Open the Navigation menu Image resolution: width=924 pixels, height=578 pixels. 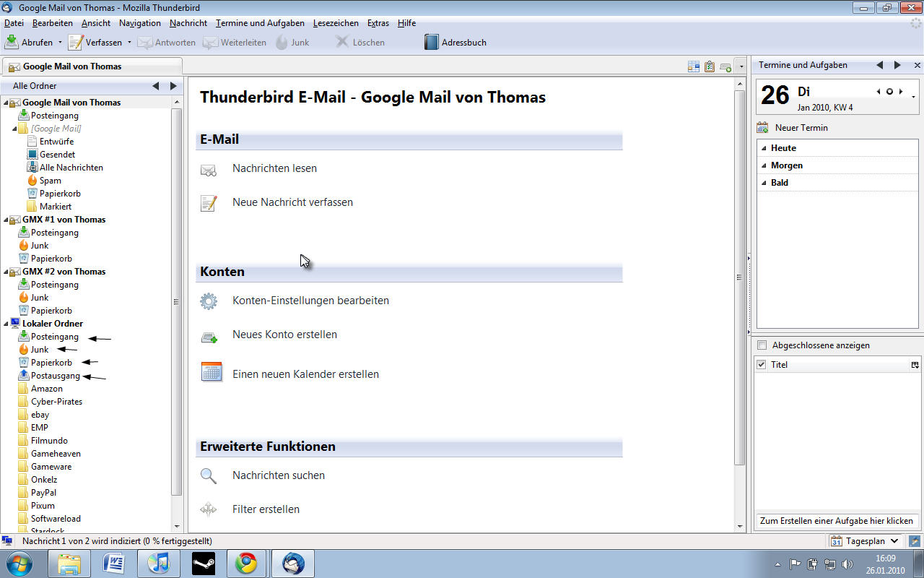140,23
